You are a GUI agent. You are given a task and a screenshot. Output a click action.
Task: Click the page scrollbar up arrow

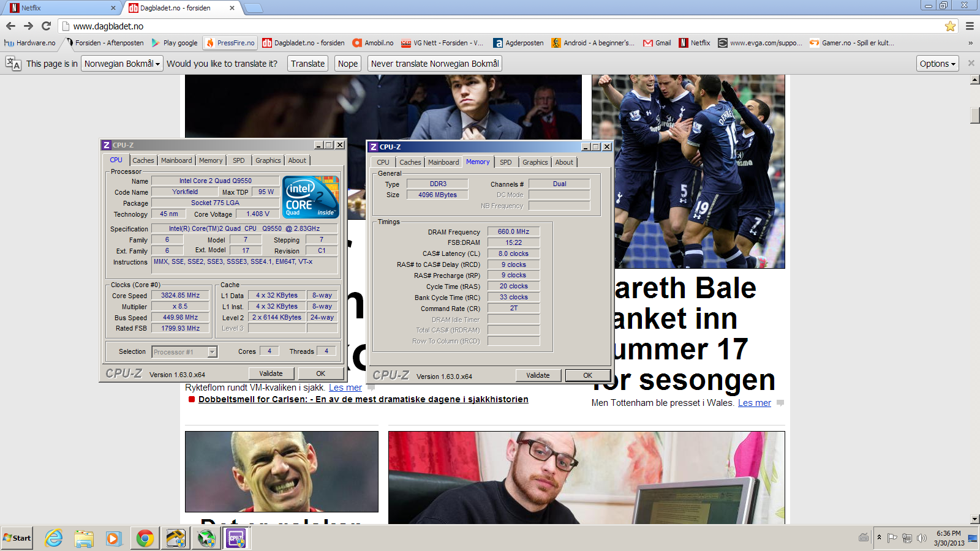[974, 80]
